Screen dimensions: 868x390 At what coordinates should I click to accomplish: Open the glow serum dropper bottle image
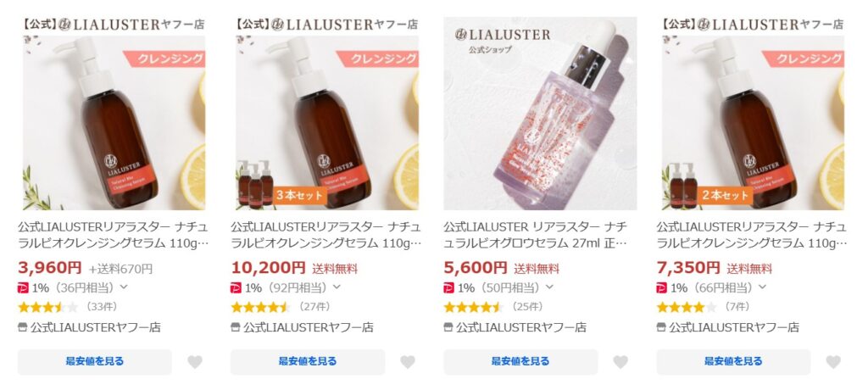pyautogui.click(x=540, y=114)
